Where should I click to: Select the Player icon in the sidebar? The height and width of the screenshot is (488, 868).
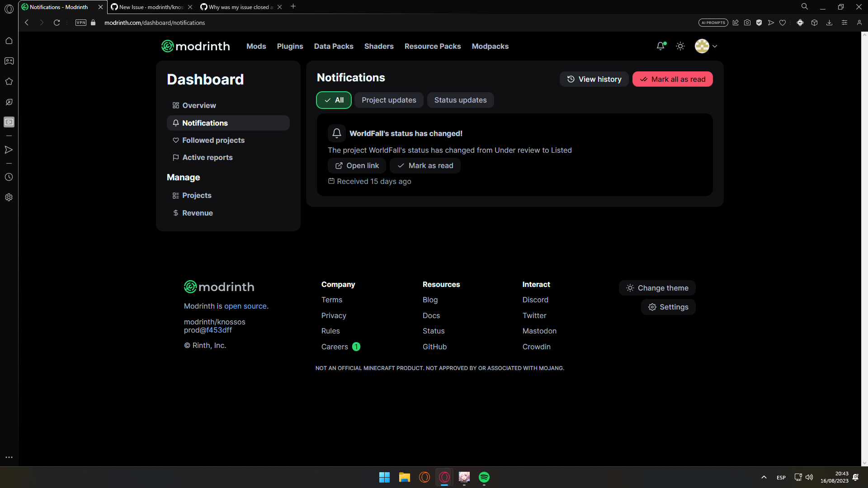[9, 122]
